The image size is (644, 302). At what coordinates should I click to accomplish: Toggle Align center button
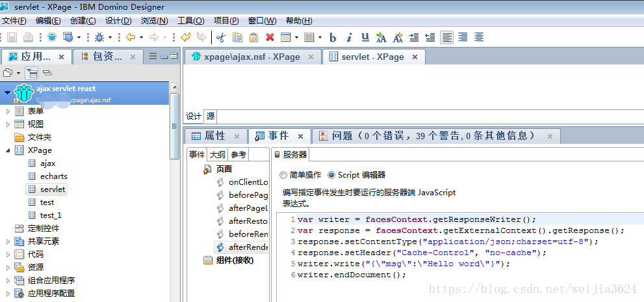tap(479, 38)
